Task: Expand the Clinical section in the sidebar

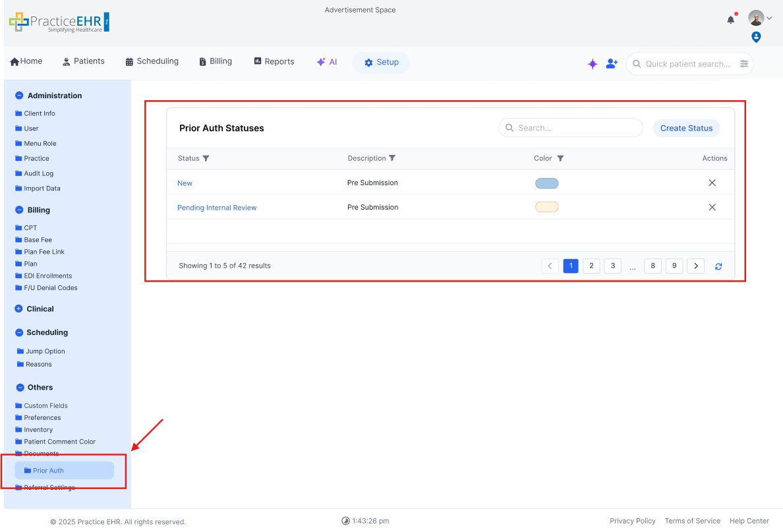Action: (19, 309)
